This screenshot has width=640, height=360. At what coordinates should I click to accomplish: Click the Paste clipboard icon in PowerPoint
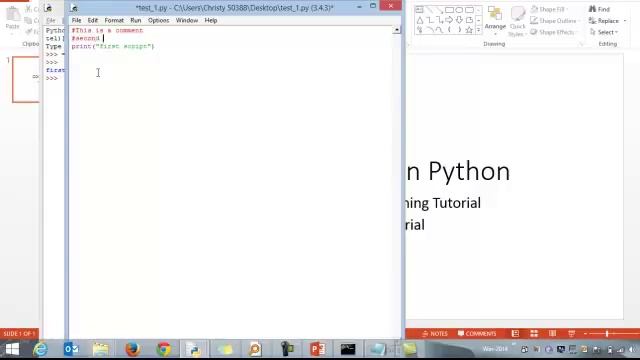tap(12, 14)
